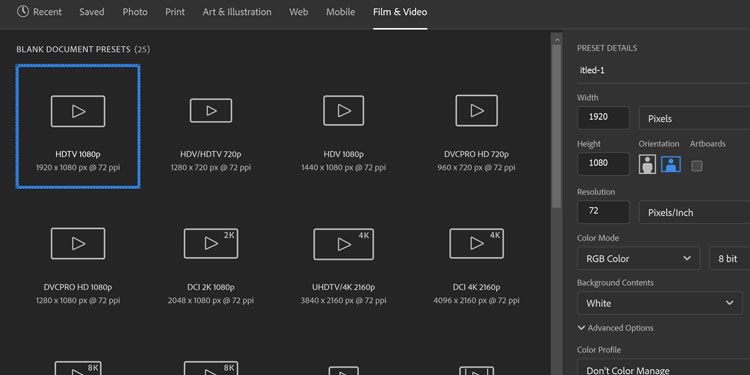This screenshot has height=375, width=750.
Task: Open the Mobile tab
Action: [x=341, y=12]
